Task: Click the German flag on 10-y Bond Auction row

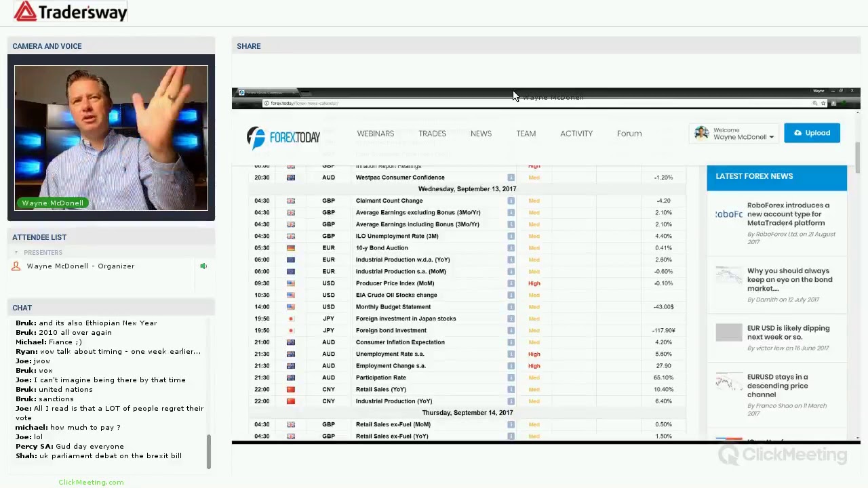Action: click(x=291, y=248)
